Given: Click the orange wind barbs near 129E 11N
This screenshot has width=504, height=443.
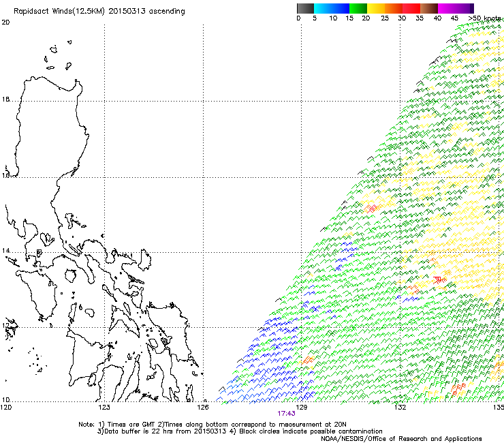Looking at the screenshot, I should 309,360.
